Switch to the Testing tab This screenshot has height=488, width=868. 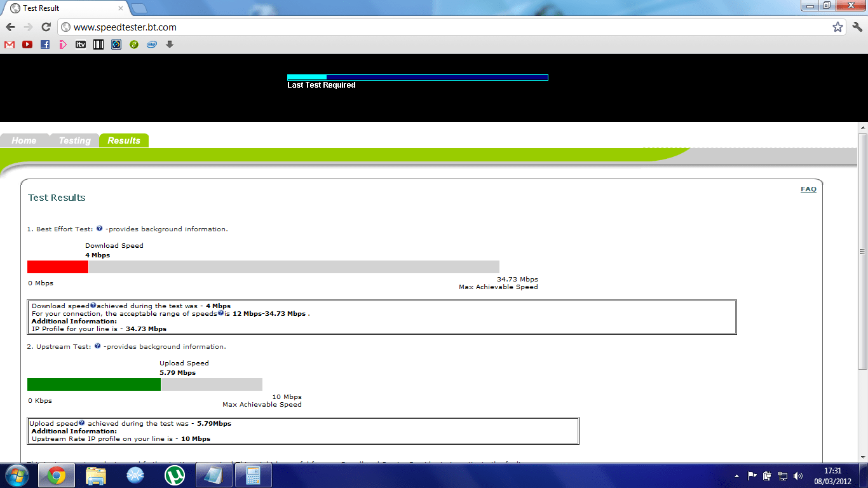click(x=74, y=140)
